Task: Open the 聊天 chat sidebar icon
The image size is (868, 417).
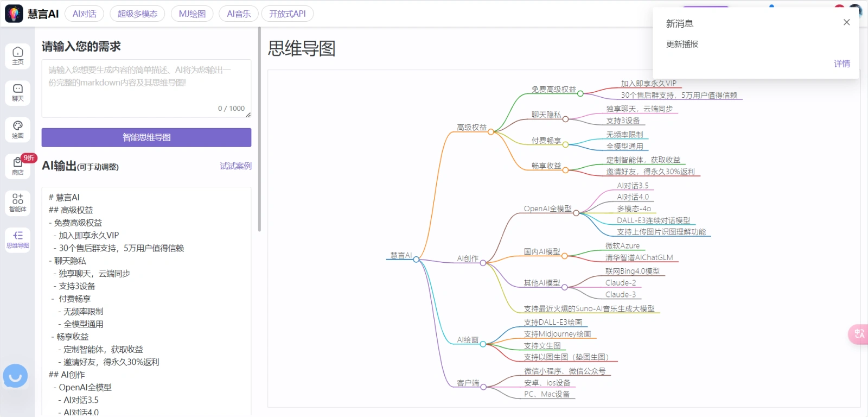Action: [x=18, y=93]
